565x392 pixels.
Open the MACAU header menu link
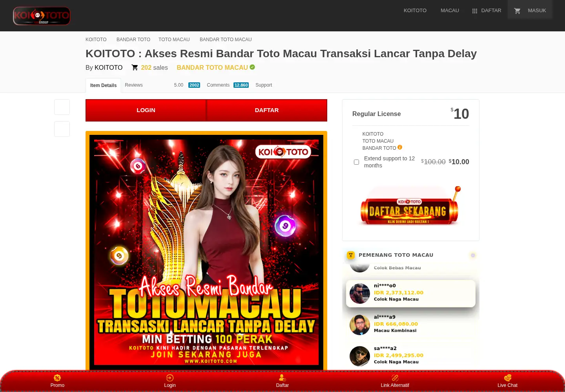450,11
